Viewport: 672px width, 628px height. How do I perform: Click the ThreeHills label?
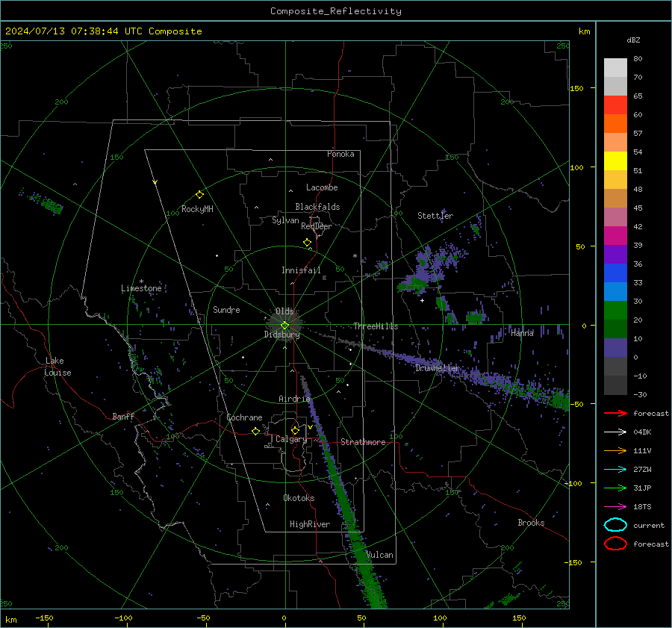[x=376, y=326]
